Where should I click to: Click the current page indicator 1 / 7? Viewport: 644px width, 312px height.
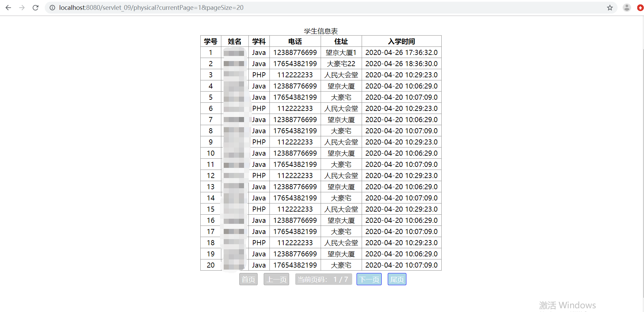[323, 279]
